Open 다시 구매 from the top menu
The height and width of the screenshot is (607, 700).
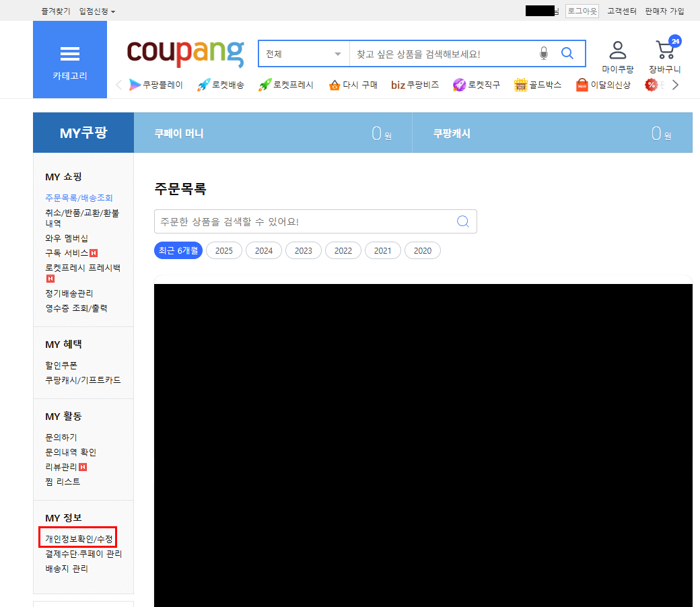[x=352, y=85]
